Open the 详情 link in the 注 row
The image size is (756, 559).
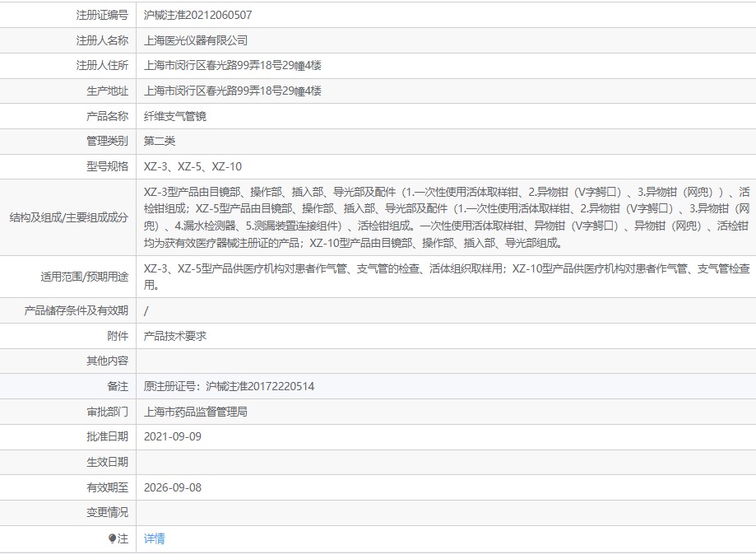[x=155, y=538]
